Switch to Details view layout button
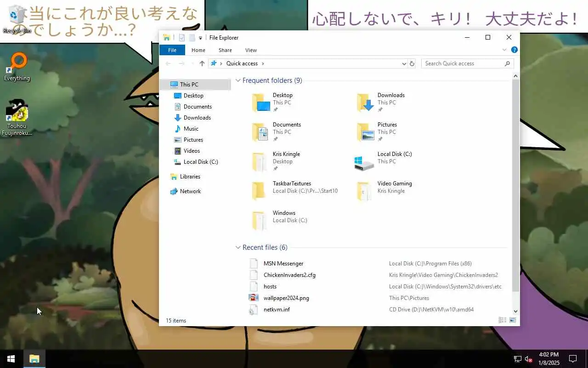The width and height of the screenshot is (588, 368). 503,320
